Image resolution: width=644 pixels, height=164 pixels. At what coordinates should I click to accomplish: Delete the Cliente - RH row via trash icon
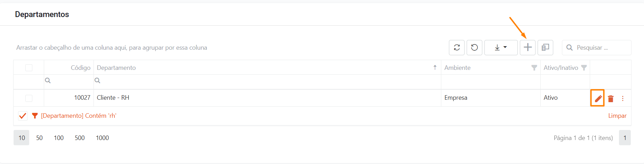click(611, 99)
